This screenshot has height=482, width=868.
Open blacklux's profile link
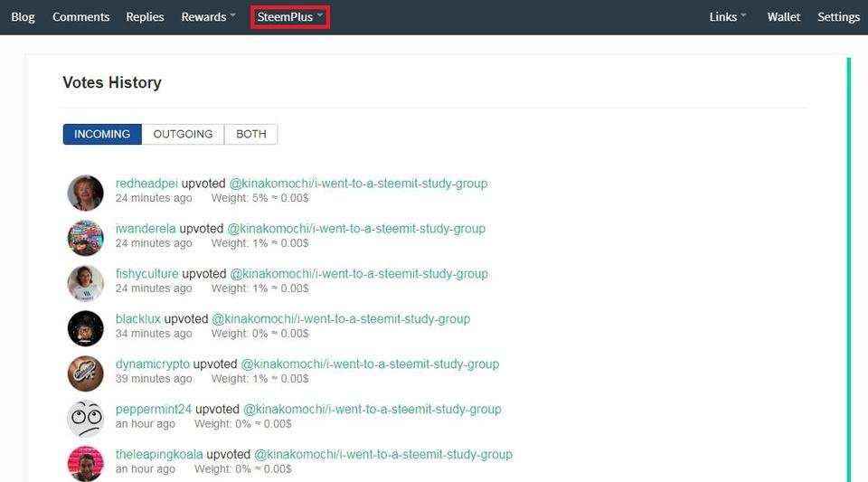click(x=137, y=318)
